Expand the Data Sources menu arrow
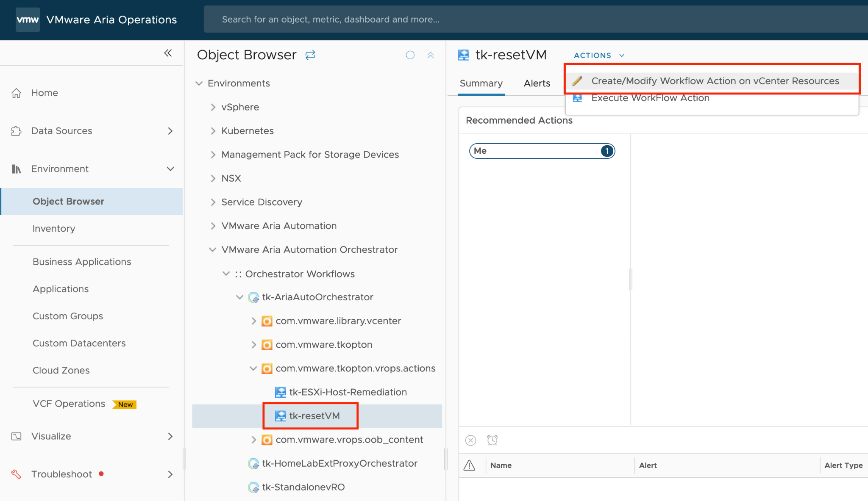 pyautogui.click(x=170, y=131)
